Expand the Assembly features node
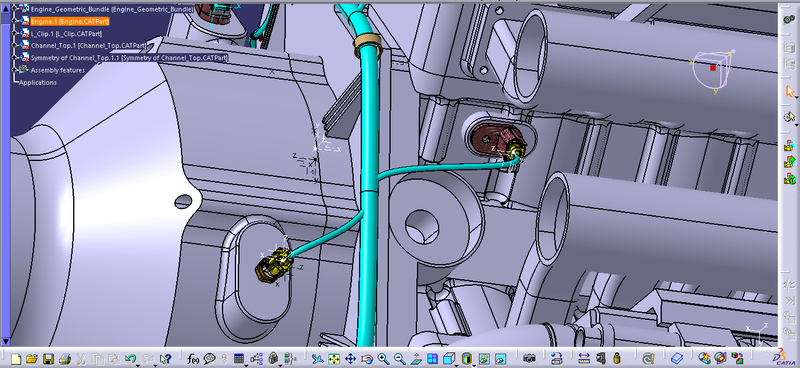Image resolution: width=800 pixels, height=368 pixels. (15, 70)
